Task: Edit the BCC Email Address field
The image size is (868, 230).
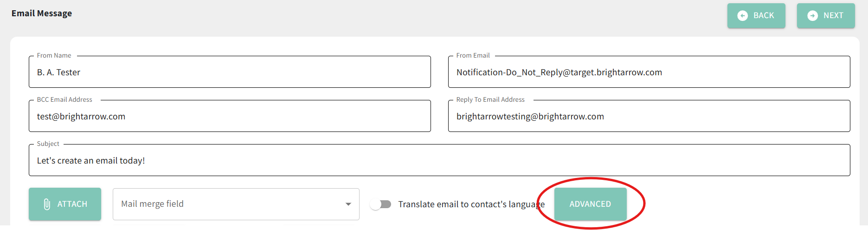Action: [x=230, y=116]
